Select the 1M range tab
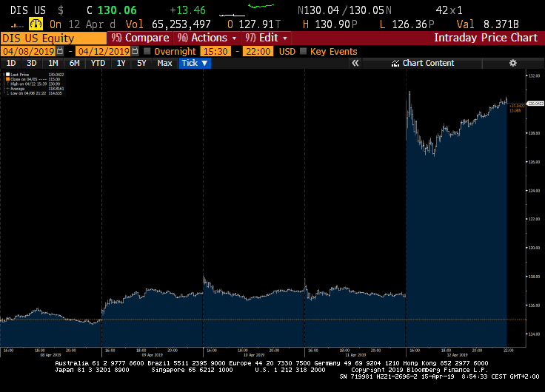The image size is (545, 392). click(x=53, y=63)
